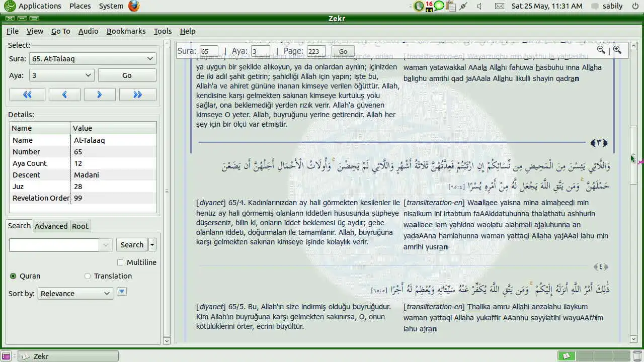Click the Zekr taskbar window button
The image size is (644, 362).
click(68, 356)
